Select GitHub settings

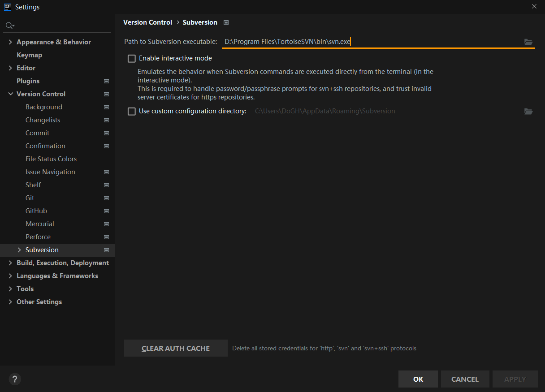point(36,211)
